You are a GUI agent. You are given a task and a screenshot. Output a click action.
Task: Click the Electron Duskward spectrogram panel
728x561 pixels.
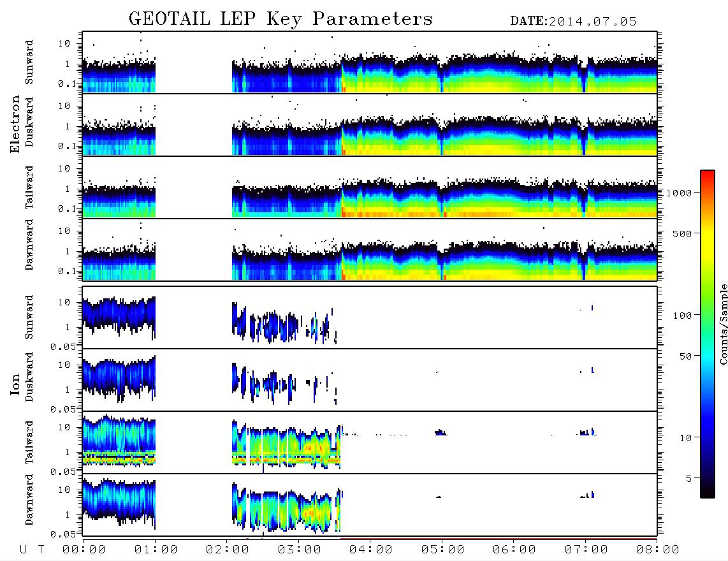(x=370, y=124)
